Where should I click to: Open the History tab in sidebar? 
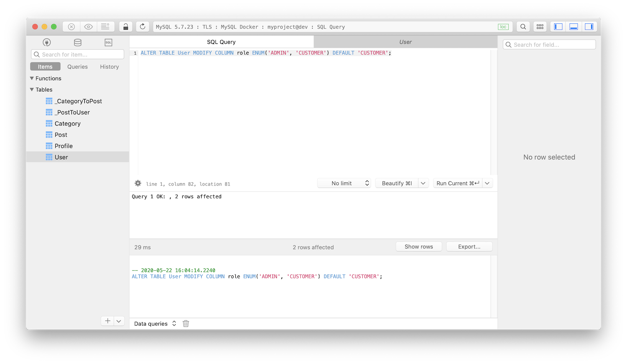tap(109, 66)
